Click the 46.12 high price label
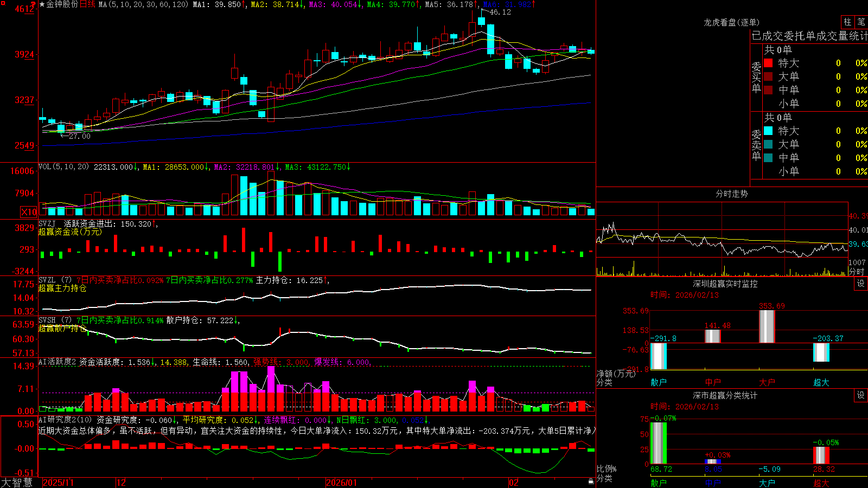868x488 pixels. click(500, 12)
